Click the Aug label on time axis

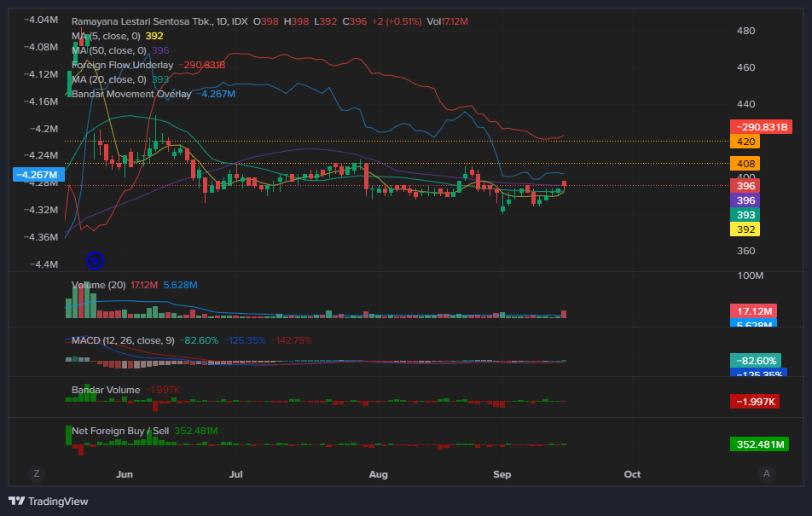pyautogui.click(x=378, y=474)
